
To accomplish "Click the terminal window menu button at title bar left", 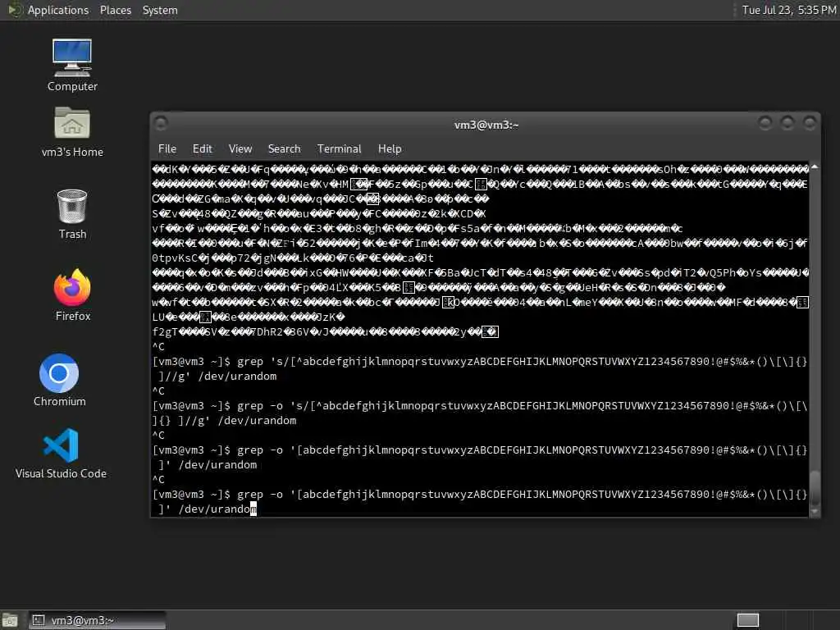I will pyautogui.click(x=161, y=124).
